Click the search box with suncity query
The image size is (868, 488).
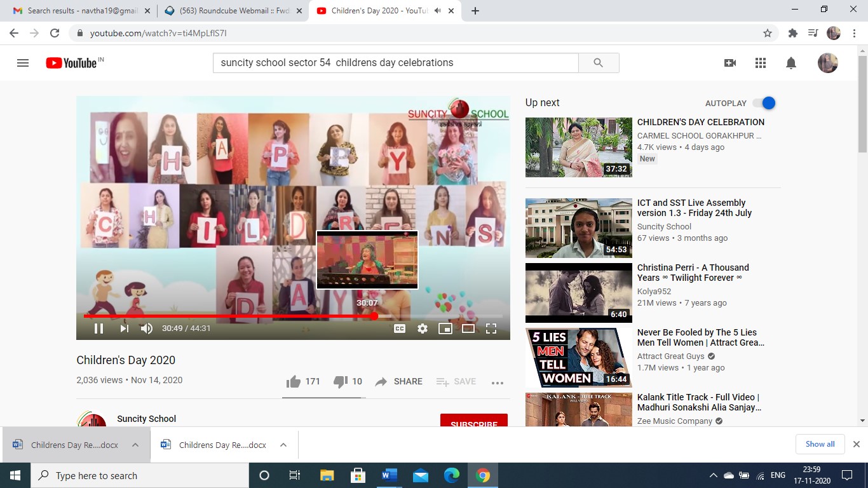point(395,63)
